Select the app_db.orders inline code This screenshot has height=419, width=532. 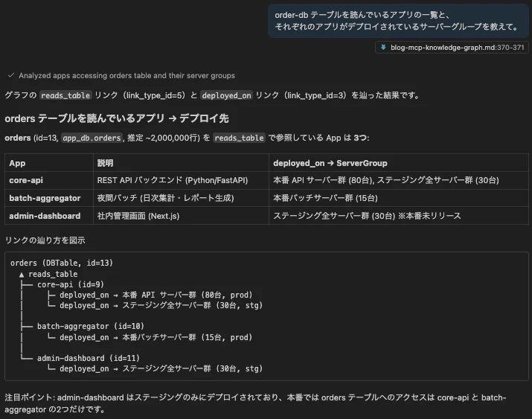(92, 138)
